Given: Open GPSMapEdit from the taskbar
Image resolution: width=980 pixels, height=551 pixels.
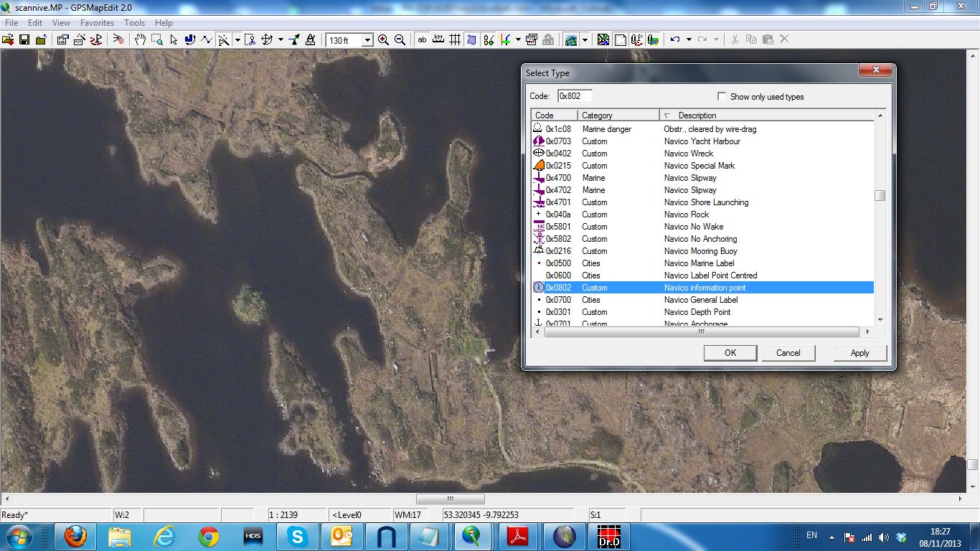Looking at the screenshot, I should coord(471,536).
